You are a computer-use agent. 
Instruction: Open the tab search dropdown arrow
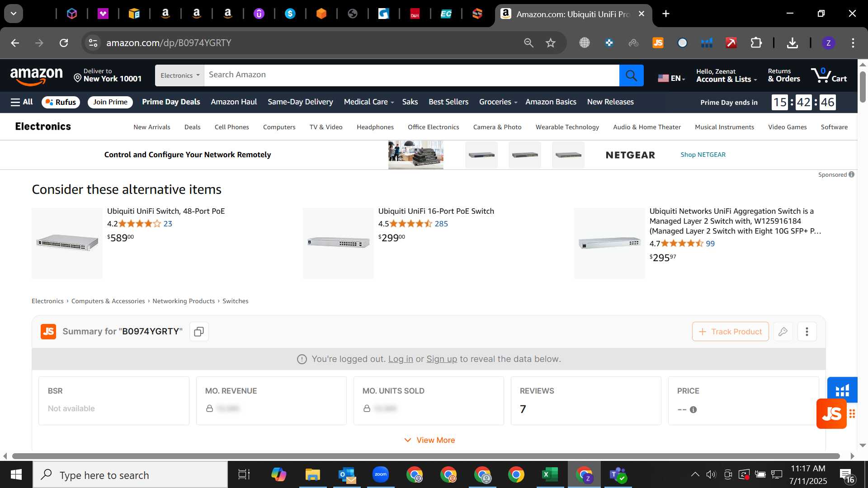[14, 14]
